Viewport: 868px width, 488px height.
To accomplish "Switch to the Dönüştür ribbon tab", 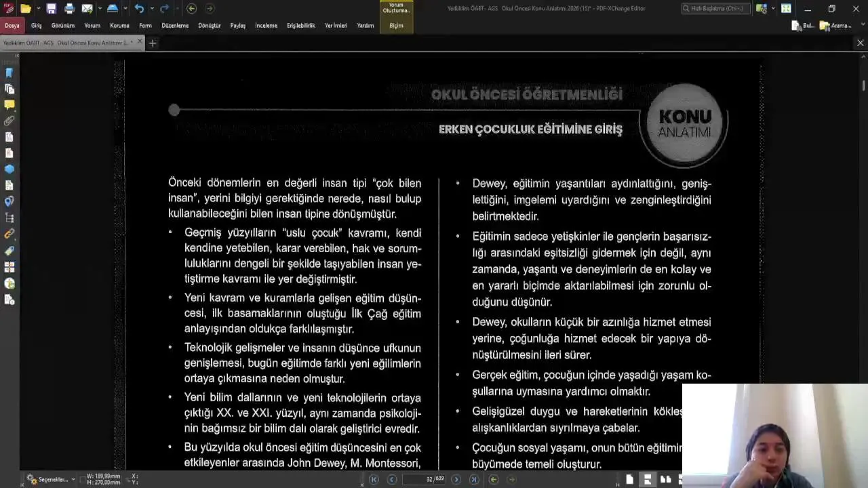I will tap(210, 26).
